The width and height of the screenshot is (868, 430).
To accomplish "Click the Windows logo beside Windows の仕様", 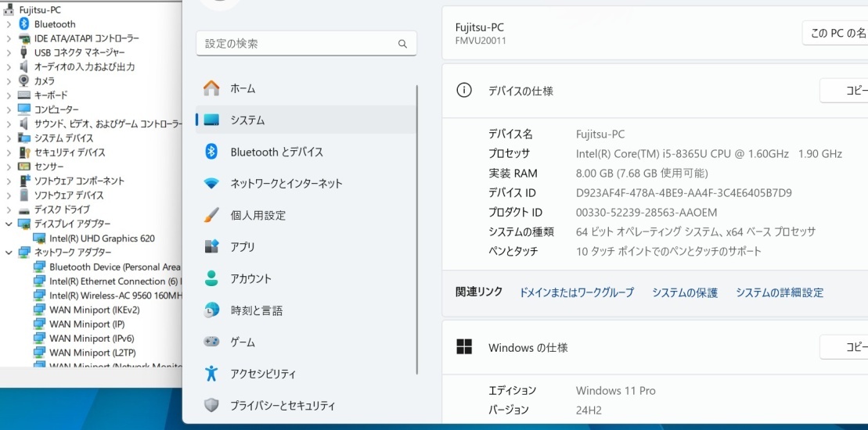I will click(x=464, y=347).
